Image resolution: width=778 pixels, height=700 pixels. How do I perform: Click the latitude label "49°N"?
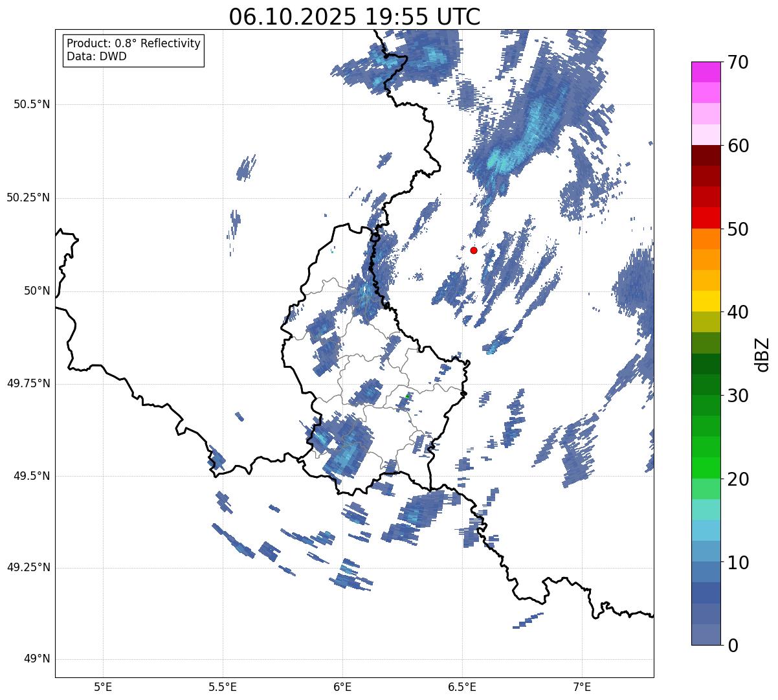37,659
